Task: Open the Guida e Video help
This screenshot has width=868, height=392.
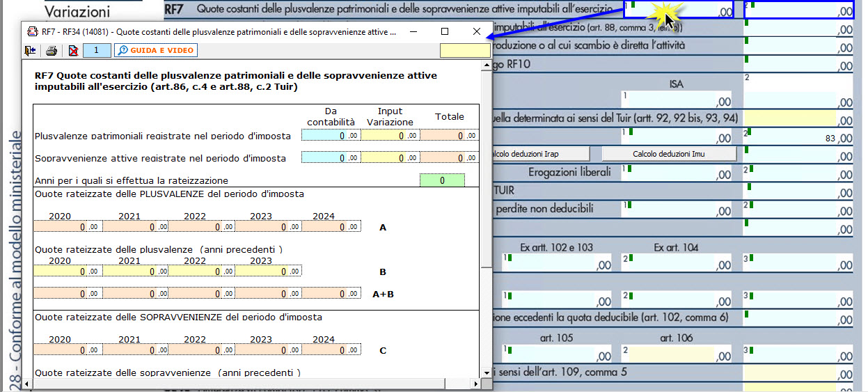Action: pyautogui.click(x=156, y=50)
